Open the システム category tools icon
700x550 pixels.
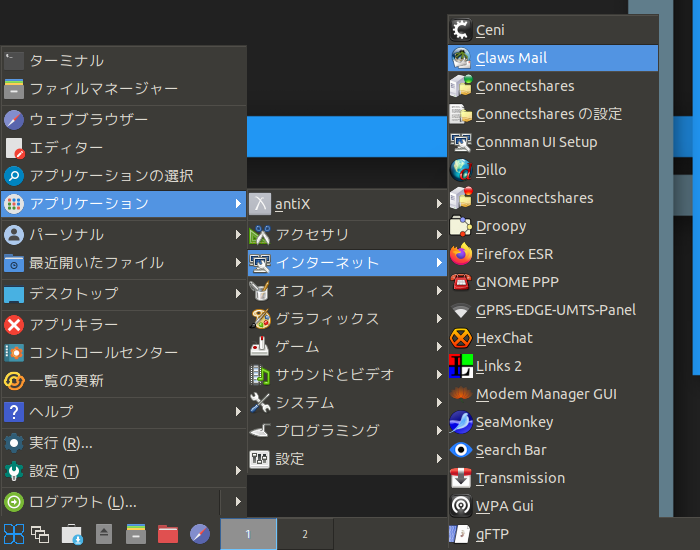(260, 403)
